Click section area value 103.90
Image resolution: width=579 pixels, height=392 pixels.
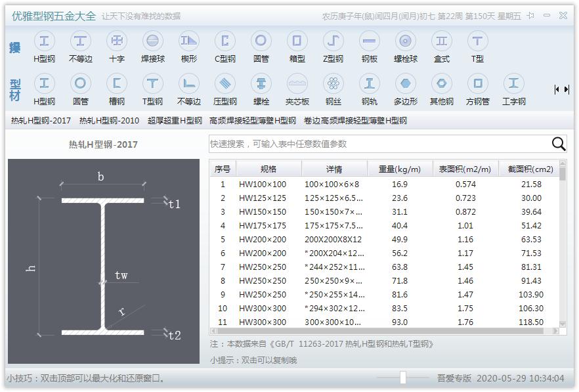tap(531, 294)
